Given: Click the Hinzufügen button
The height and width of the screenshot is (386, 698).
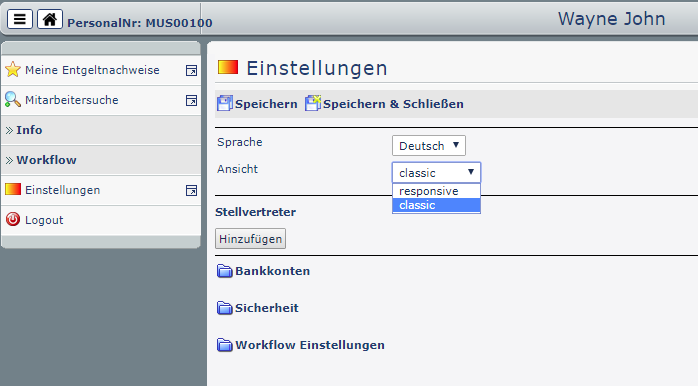Looking at the screenshot, I should pos(250,239).
